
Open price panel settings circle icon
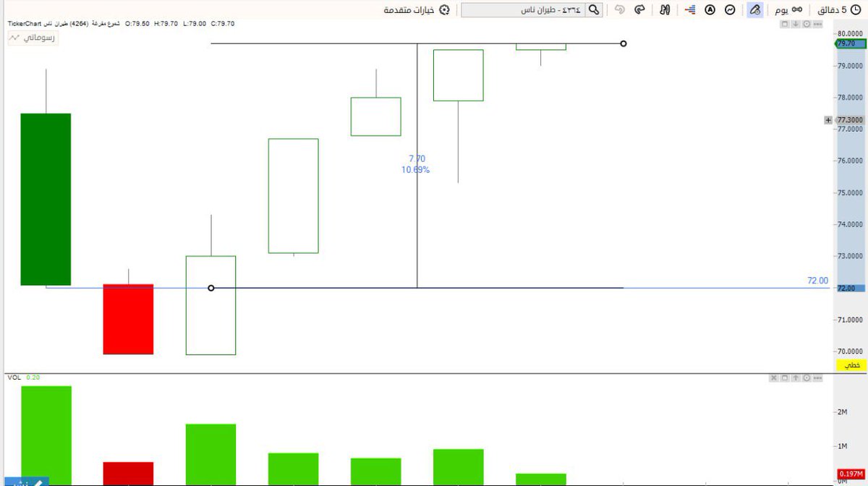point(806,24)
